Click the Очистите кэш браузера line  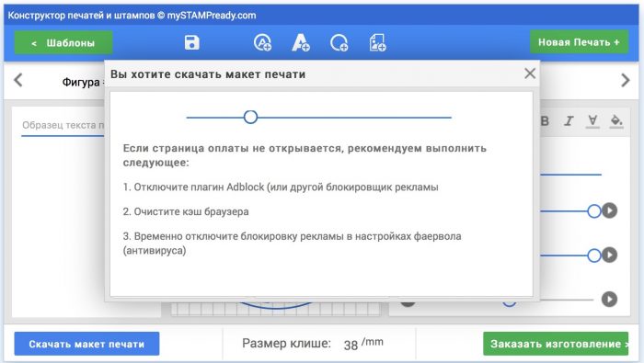186,211
